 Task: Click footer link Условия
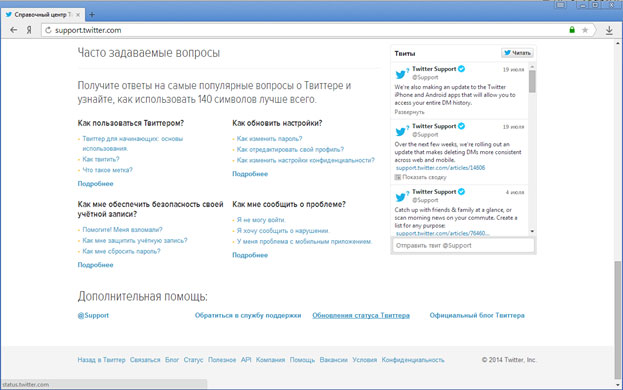click(365, 360)
